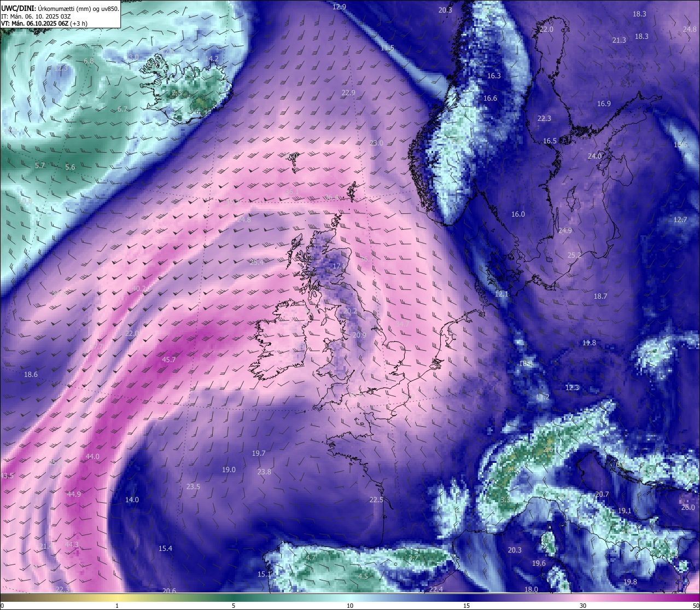This screenshot has height=610, width=700.
Task: Click the 16.5 value label
Action: click(x=550, y=141)
